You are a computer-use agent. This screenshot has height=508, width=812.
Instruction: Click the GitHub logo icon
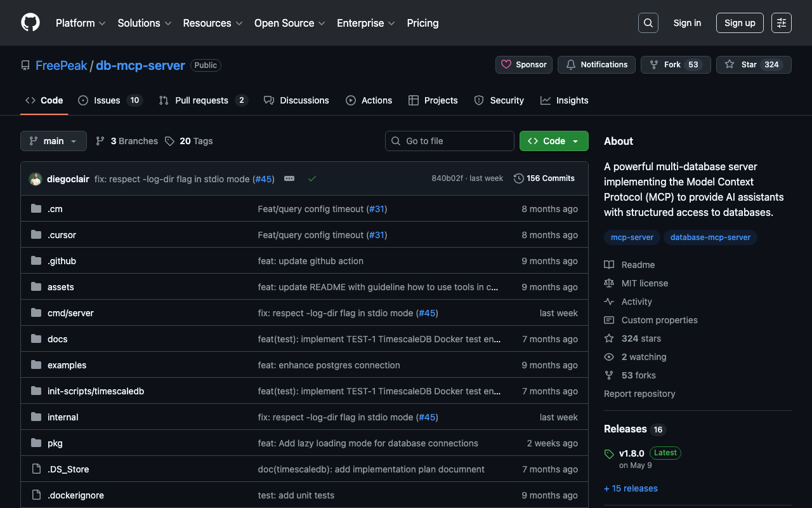30,23
